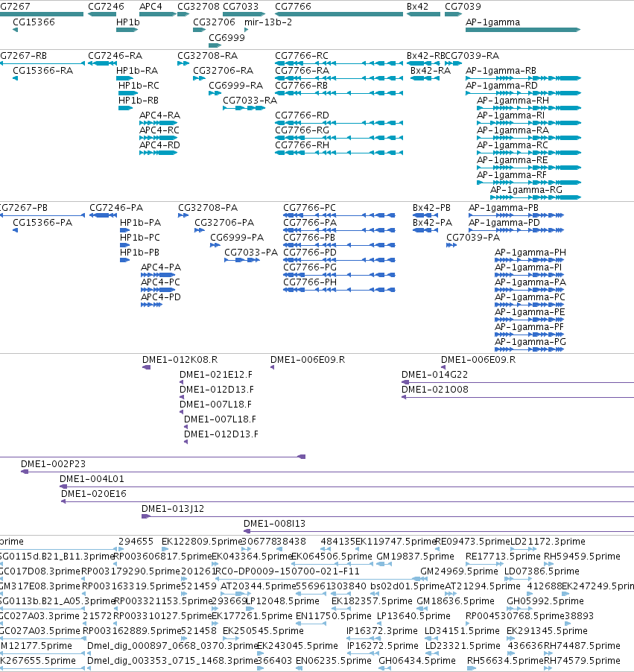
Task: Select cDNA label RH59459.5prime
Action: [582, 557]
